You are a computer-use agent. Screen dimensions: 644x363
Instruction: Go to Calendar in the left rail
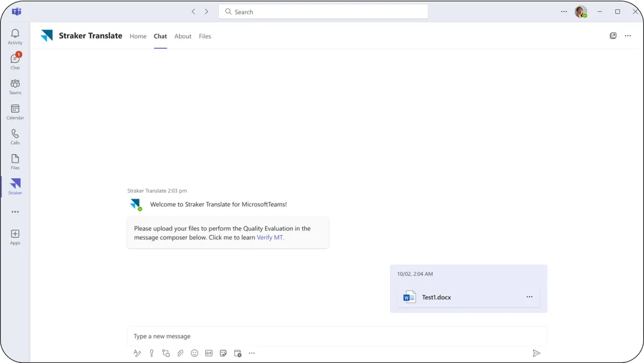click(15, 111)
